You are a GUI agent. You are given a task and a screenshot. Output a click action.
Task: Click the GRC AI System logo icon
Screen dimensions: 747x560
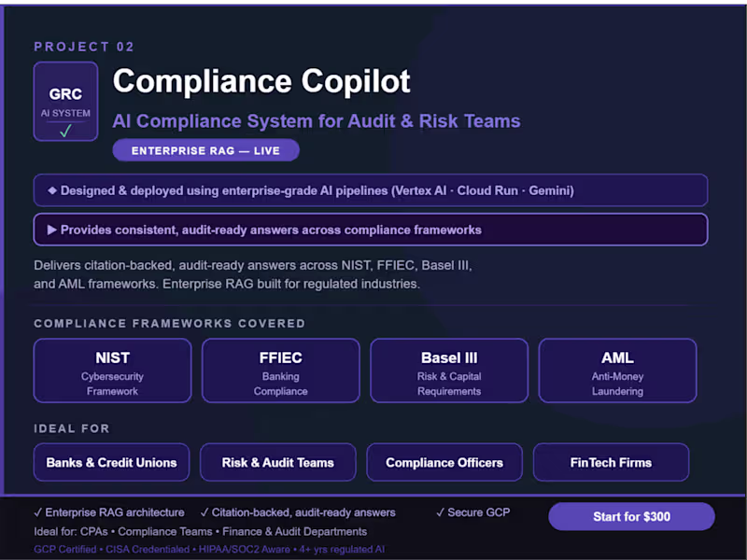[x=65, y=102]
